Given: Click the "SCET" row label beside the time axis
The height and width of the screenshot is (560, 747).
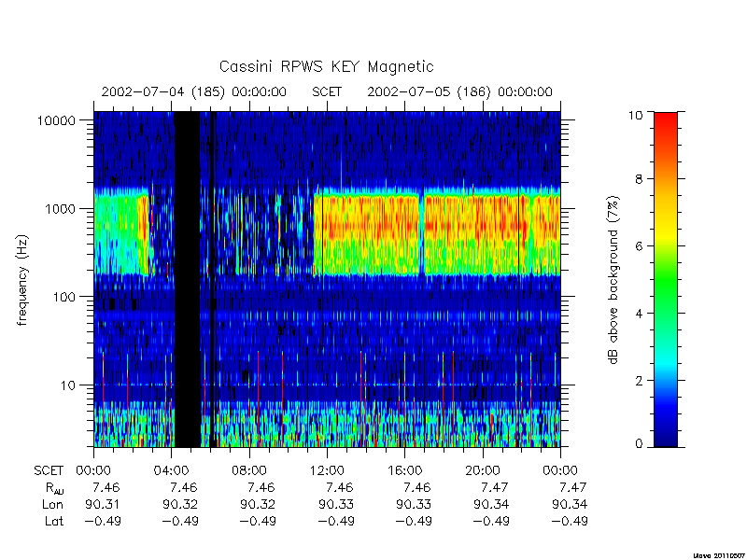Looking at the screenshot, I should [49, 471].
